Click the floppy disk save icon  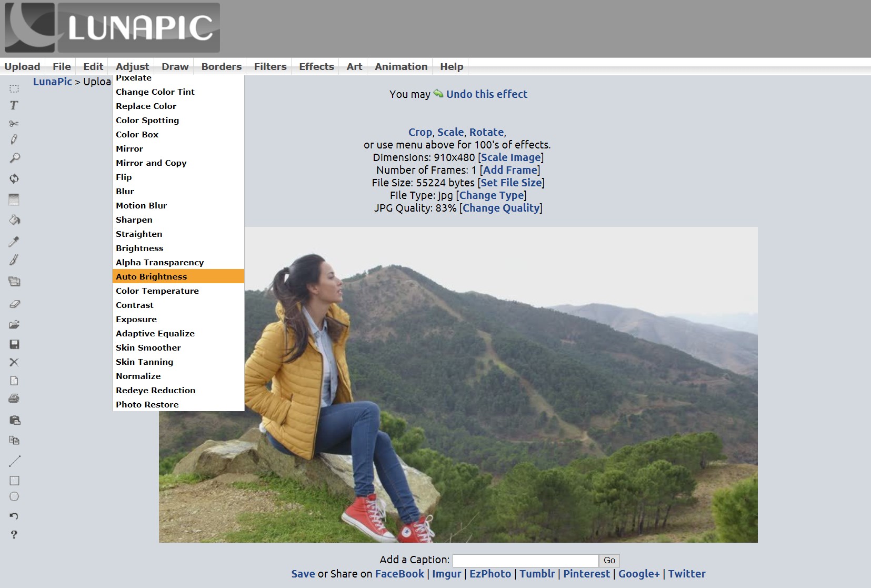click(x=14, y=344)
